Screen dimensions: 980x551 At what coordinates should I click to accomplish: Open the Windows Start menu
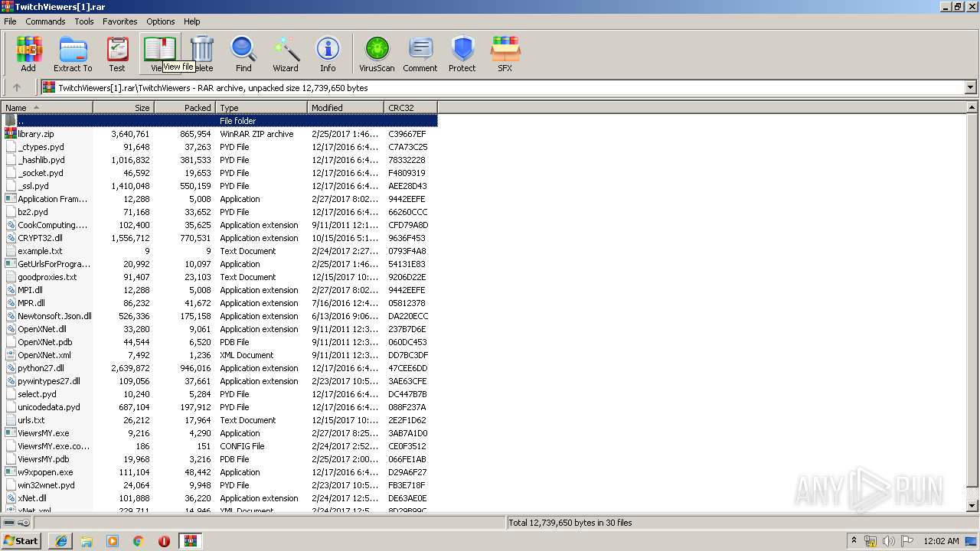click(21, 540)
